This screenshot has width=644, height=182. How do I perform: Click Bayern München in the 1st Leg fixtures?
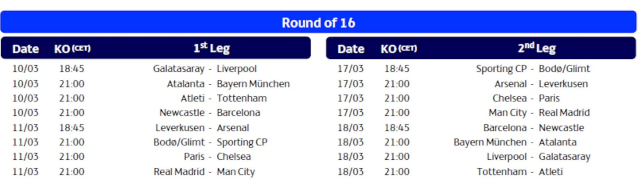click(253, 84)
